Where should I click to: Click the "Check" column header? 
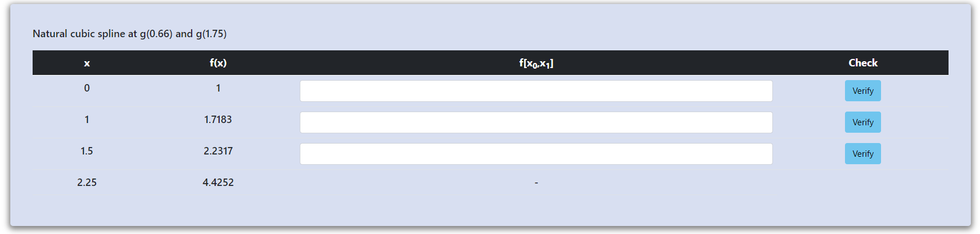[x=862, y=63]
